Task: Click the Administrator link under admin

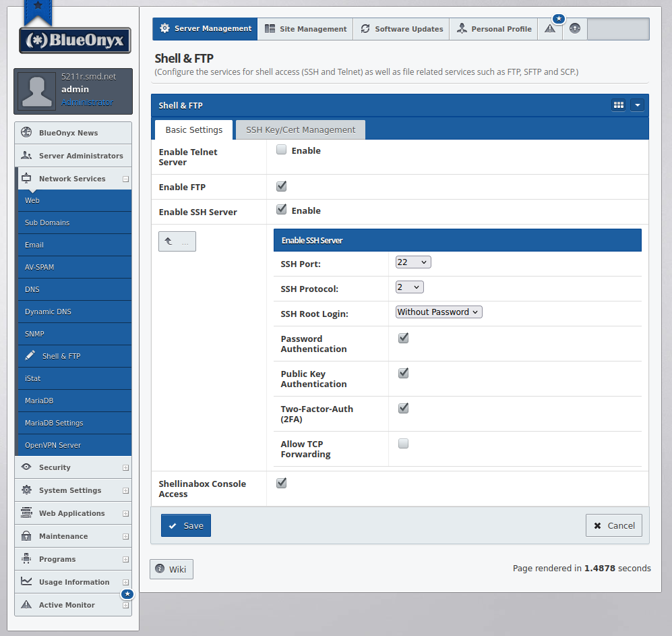Action: pos(87,102)
